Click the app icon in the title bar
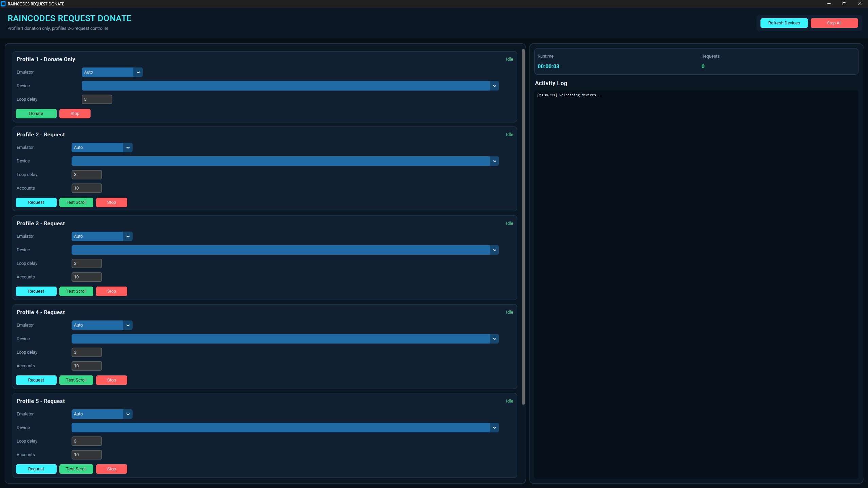The width and height of the screenshot is (868, 488). pyautogui.click(x=3, y=4)
